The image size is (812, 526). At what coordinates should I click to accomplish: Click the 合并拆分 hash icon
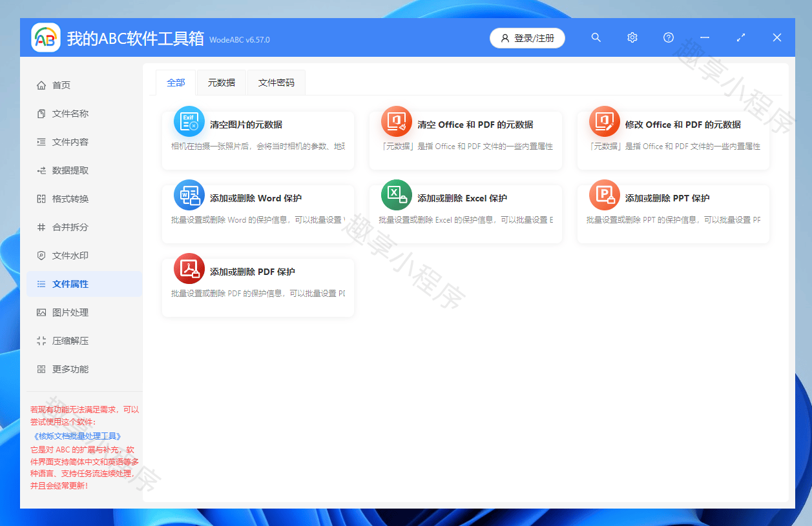click(x=41, y=227)
